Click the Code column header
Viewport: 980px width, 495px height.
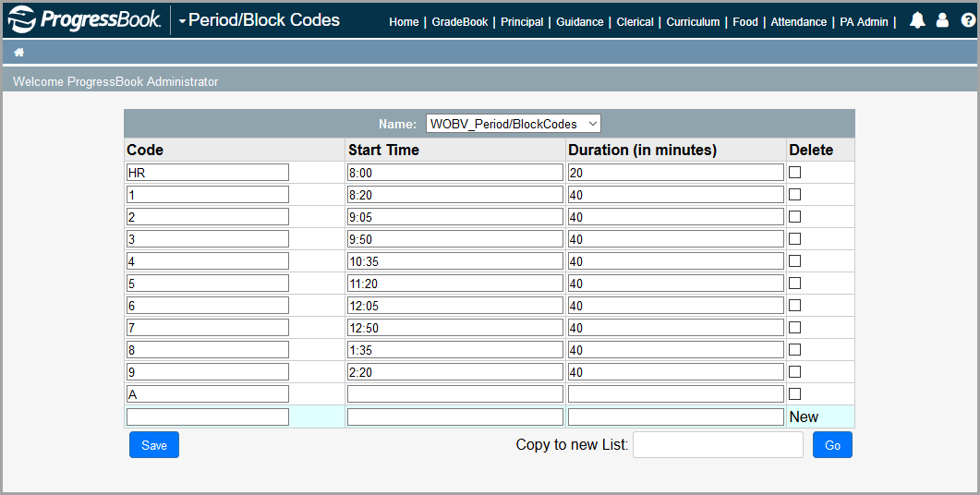145,150
